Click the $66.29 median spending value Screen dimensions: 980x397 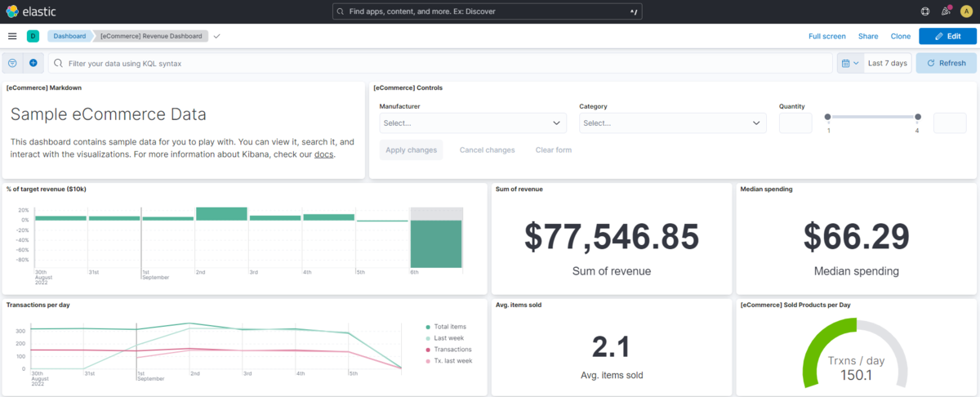[x=857, y=237]
